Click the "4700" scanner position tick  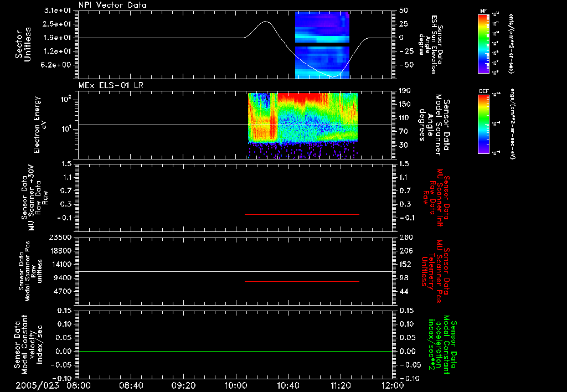pyautogui.click(x=63, y=291)
